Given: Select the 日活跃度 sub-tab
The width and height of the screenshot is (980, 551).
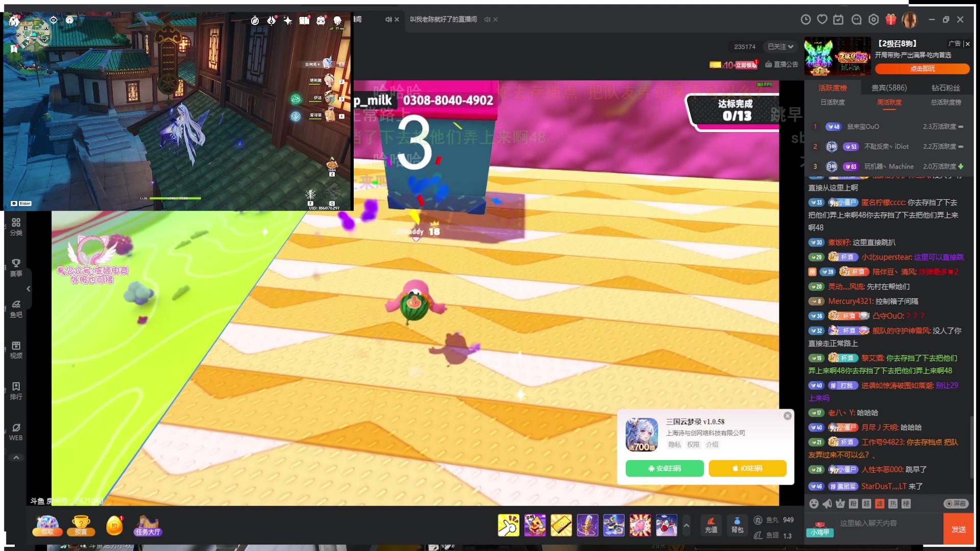Looking at the screenshot, I should click(x=832, y=103).
